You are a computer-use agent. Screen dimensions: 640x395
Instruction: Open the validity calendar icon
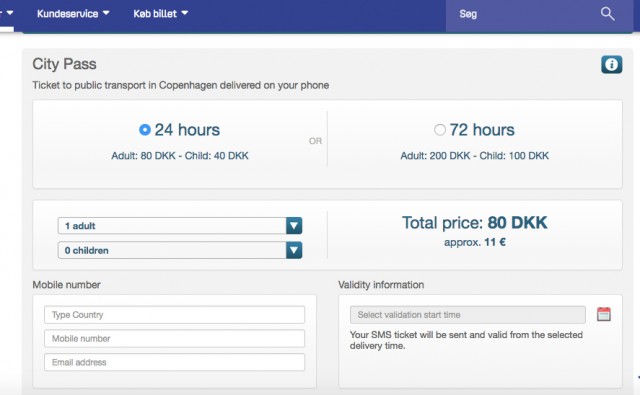pos(604,314)
